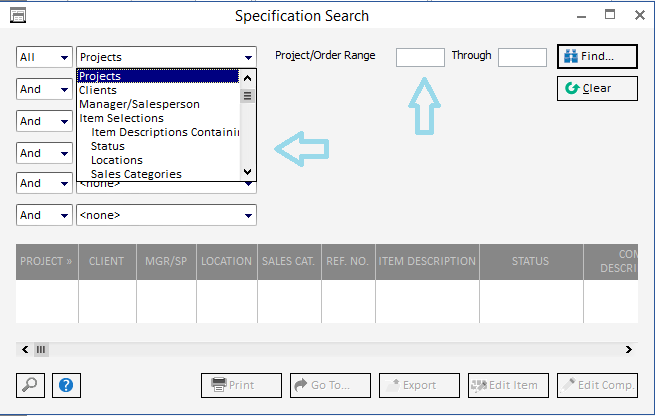Click the Project/Order Range start field
The height and width of the screenshot is (416, 655).
point(420,57)
